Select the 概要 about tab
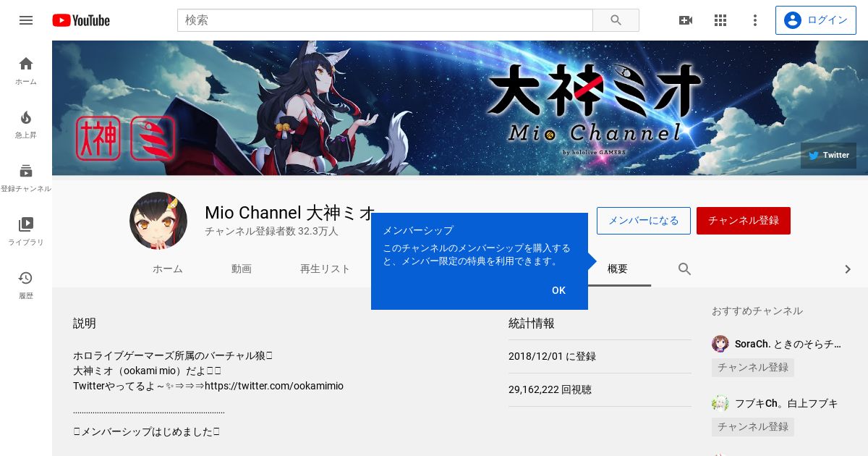 (x=618, y=269)
